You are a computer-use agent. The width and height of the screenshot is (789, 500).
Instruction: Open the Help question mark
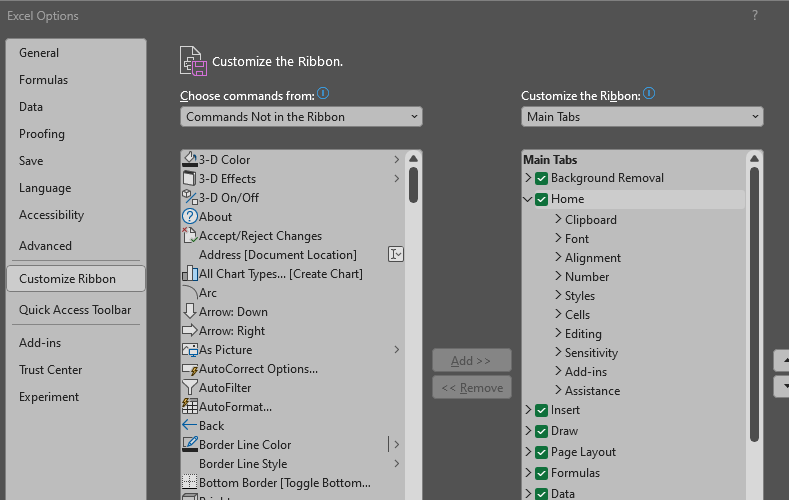(754, 16)
